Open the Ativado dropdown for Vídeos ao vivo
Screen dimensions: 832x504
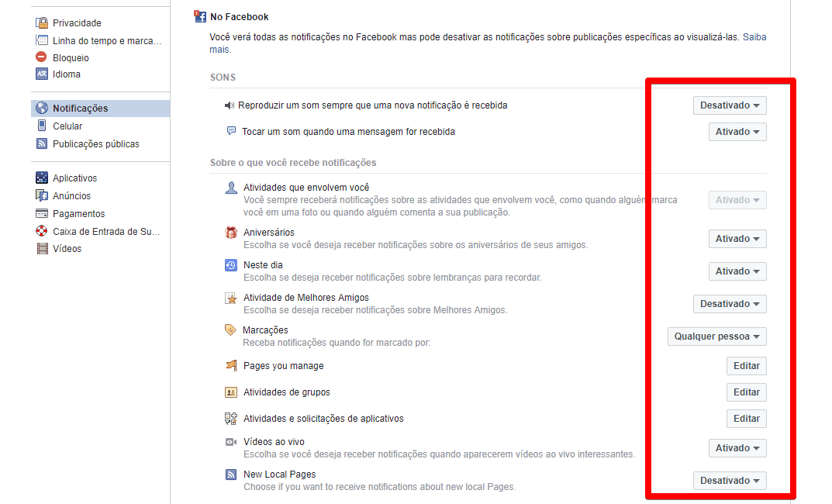[x=737, y=448]
